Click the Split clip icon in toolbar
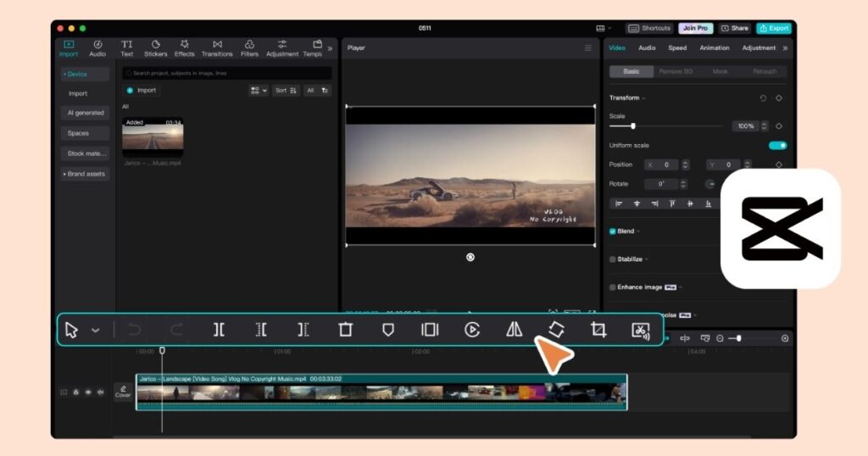The image size is (868, 456). [219, 330]
